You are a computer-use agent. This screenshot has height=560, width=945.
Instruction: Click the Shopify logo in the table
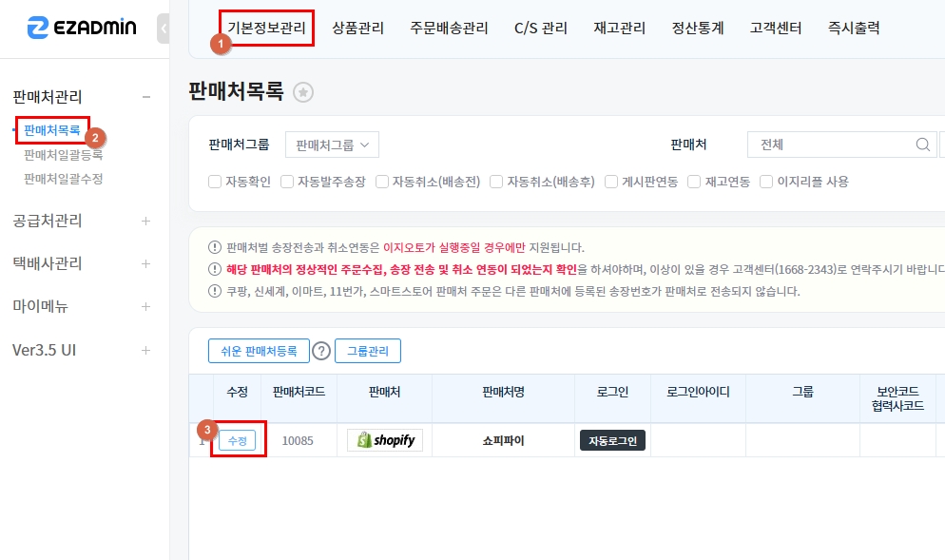(384, 440)
